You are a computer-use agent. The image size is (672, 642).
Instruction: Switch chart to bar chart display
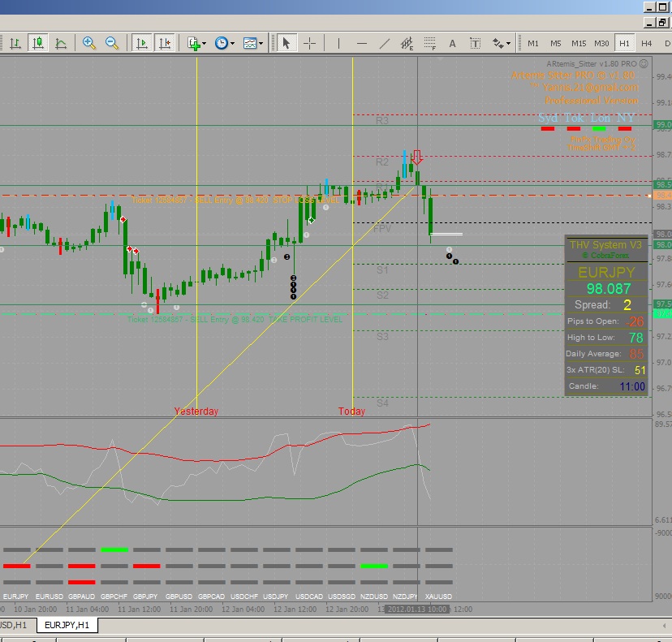[x=15, y=43]
